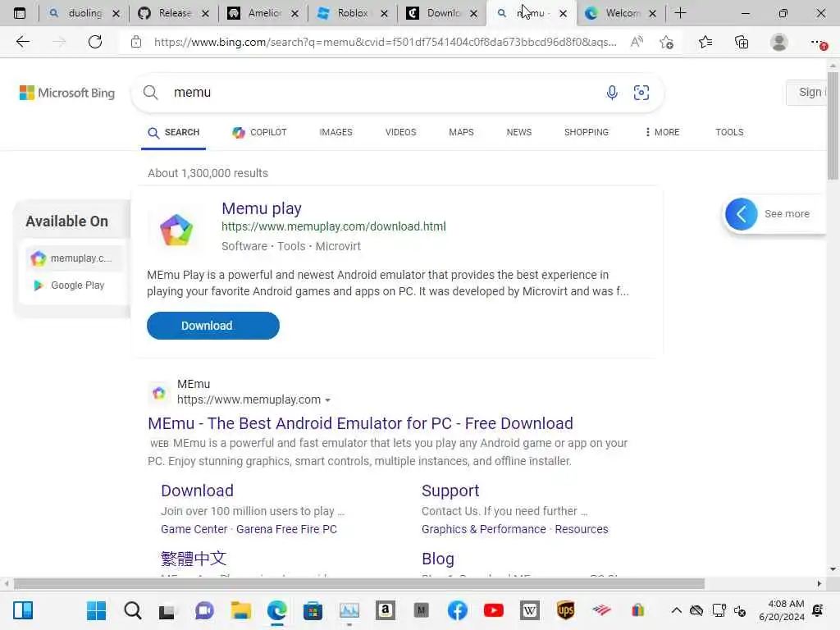Open the Windows Start menu
The height and width of the screenshot is (630, 840).
[97, 610]
